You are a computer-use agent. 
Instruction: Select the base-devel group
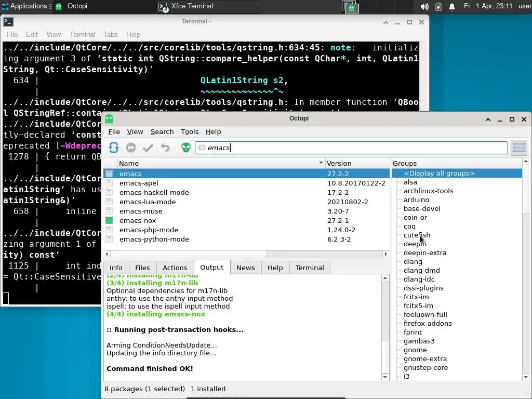tap(422, 208)
